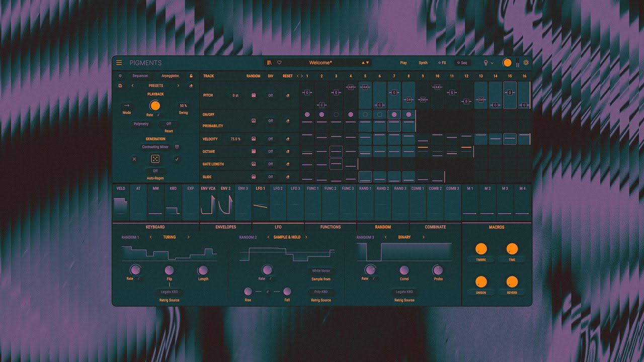Click the Gate Length randomize icon
This screenshot has width=644, height=362.
coord(254,164)
